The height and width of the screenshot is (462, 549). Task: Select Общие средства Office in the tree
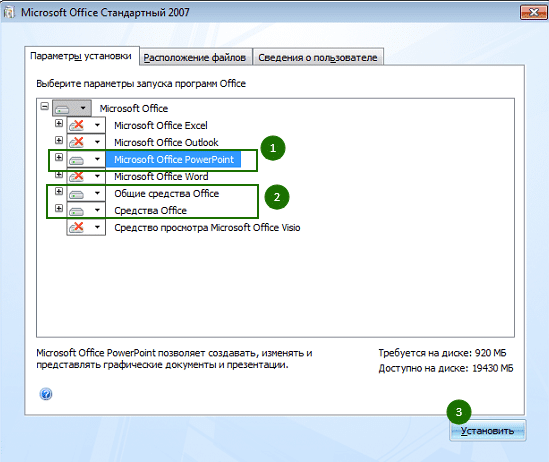coord(167,194)
